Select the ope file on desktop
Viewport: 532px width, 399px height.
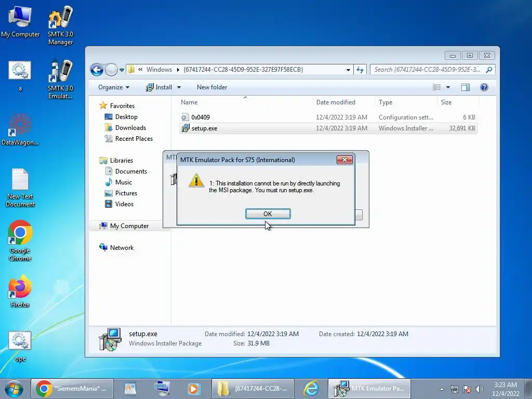point(20,346)
